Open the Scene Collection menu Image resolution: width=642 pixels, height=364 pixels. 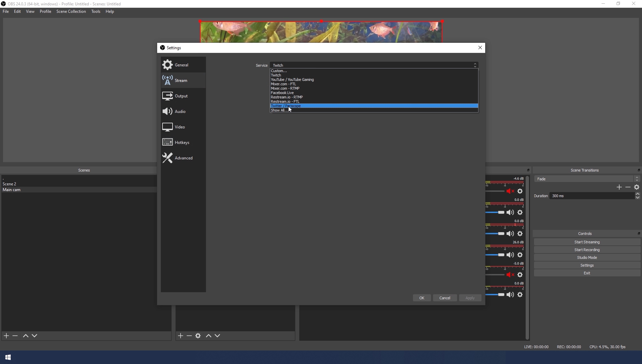tap(71, 11)
